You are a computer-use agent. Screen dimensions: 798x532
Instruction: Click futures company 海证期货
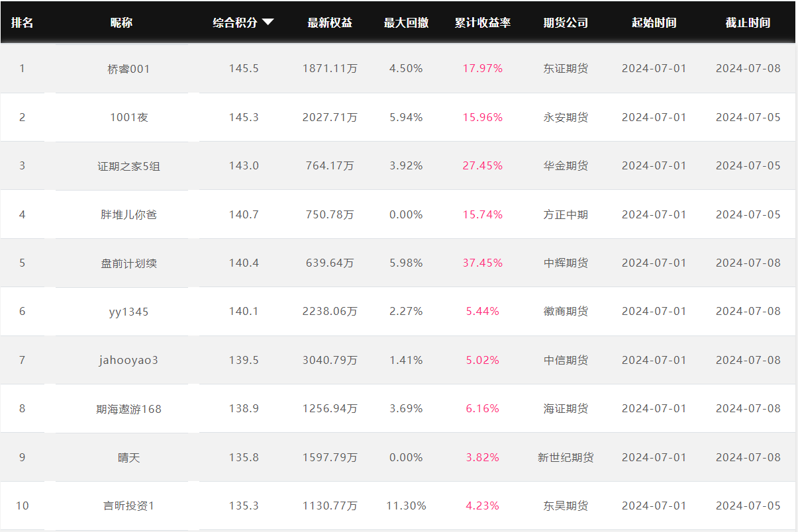pyautogui.click(x=566, y=408)
